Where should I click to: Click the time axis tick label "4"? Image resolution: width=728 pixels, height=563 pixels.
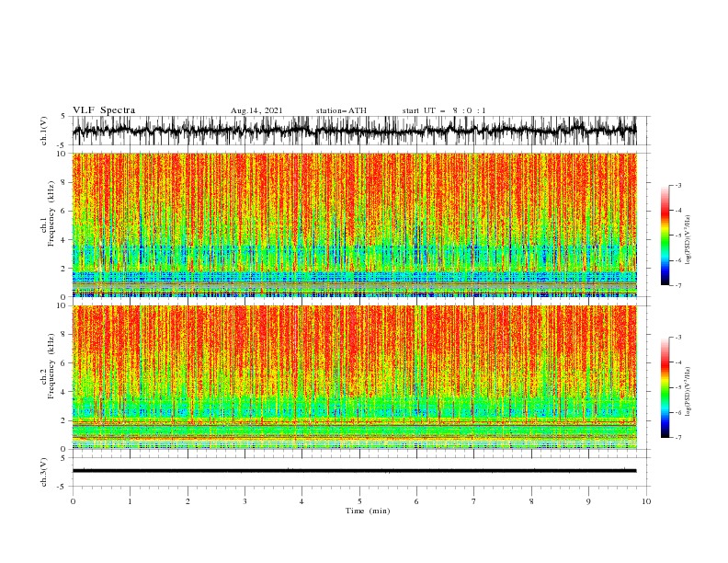[301, 501]
